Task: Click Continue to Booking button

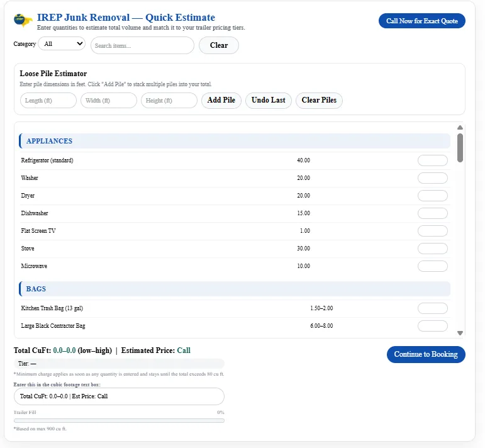Action: coord(426,354)
